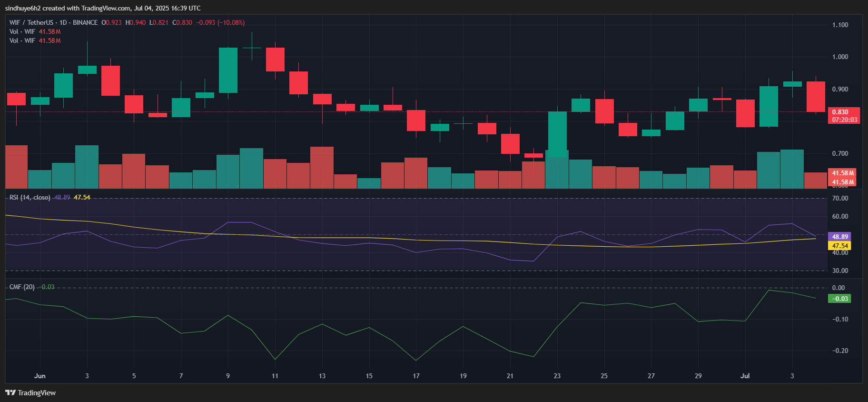Click the 70.00 RSI scale level
Viewport: 868px width, 402px height.
point(840,198)
